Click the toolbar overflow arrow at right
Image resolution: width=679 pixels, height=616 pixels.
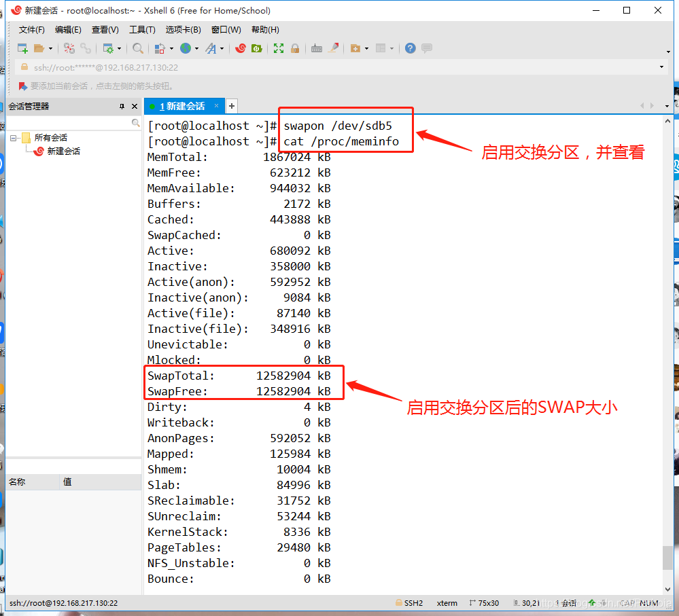668,52
